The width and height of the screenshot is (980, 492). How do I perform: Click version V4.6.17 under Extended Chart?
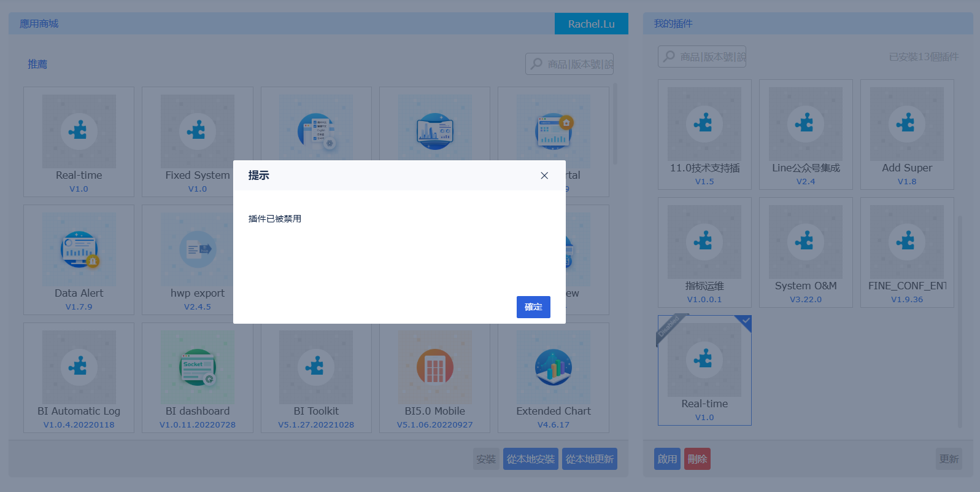tap(554, 424)
